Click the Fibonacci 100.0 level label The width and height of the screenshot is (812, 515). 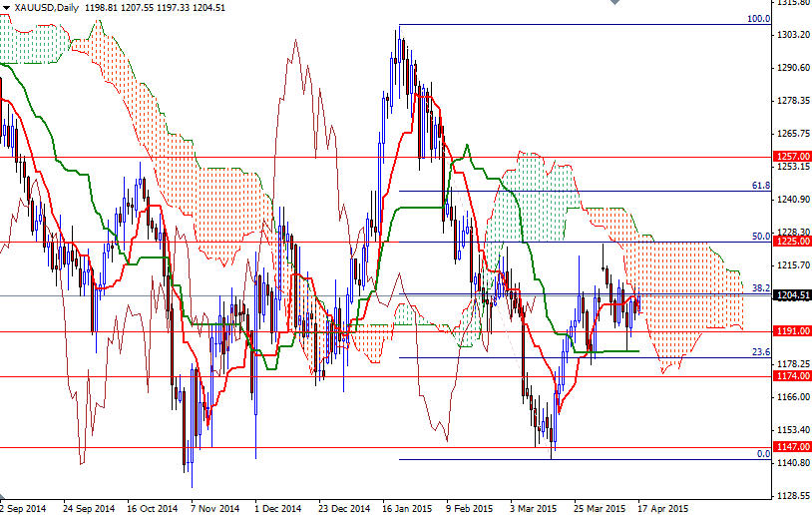[759, 19]
